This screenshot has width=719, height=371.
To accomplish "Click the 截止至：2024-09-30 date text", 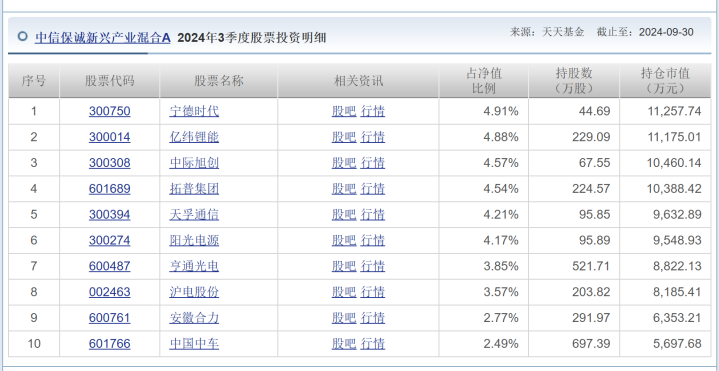I will click(x=645, y=32).
